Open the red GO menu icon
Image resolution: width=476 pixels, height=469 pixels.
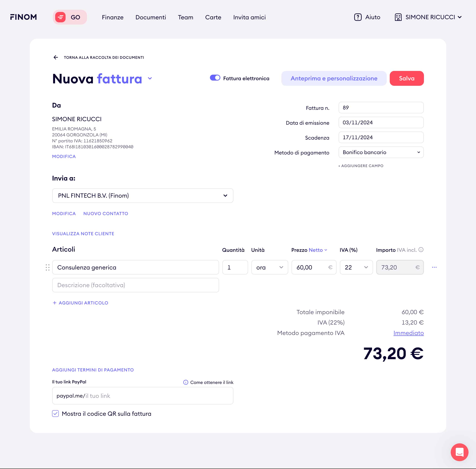(60, 17)
